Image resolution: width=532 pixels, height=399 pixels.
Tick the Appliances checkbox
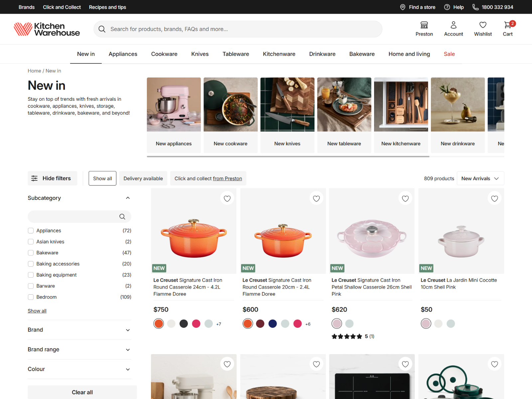pyautogui.click(x=31, y=231)
